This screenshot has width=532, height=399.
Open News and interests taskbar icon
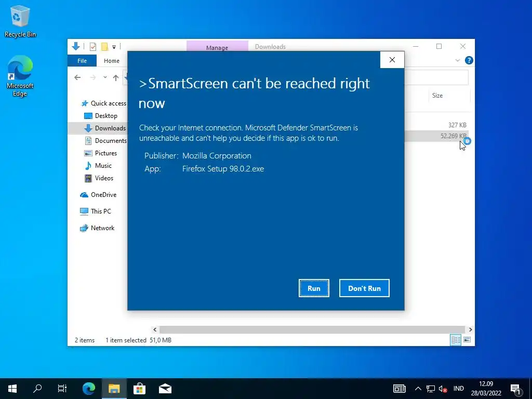click(400, 389)
